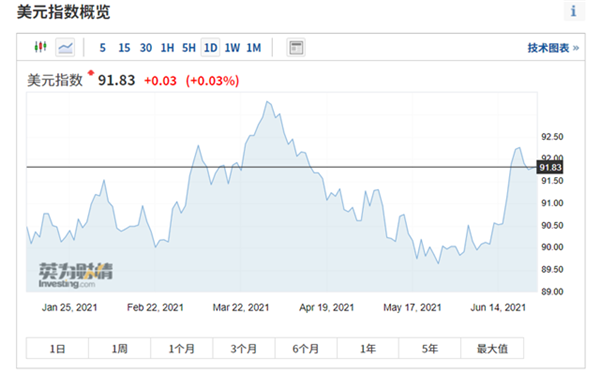Select the area line chart icon
This screenshot has width=600, height=372.
pos(65,47)
